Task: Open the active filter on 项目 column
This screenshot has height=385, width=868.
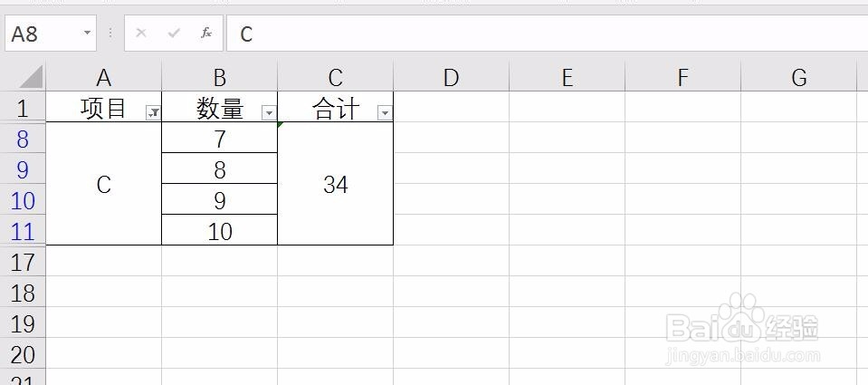Action: point(153,112)
